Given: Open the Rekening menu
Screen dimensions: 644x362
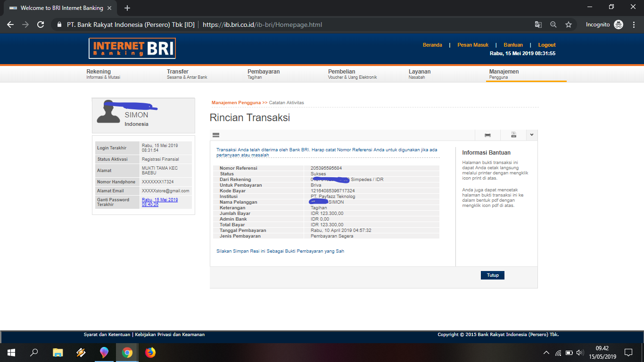Looking at the screenshot, I should (103, 74).
